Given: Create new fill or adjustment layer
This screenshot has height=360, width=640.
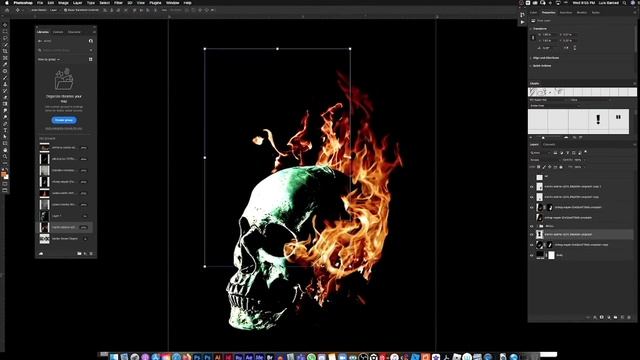Looking at the screenshot, I should click(x=609, y=317).
